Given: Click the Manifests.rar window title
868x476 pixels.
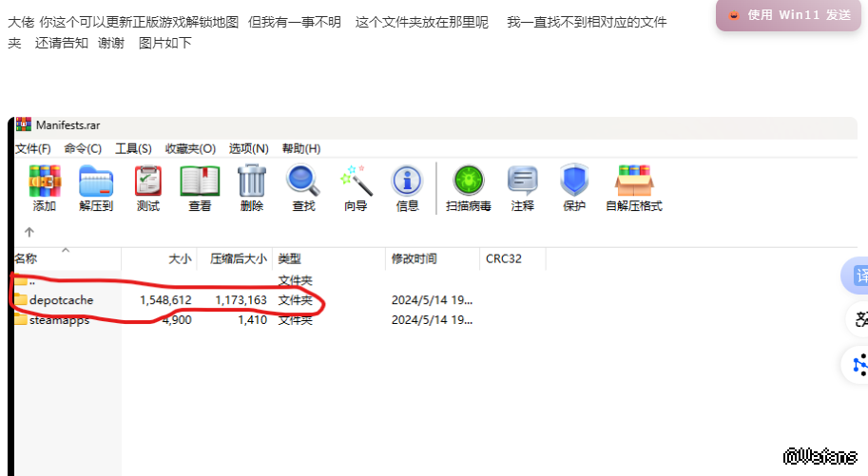Looking at the screenshot, I should click(x=68, y=125).
